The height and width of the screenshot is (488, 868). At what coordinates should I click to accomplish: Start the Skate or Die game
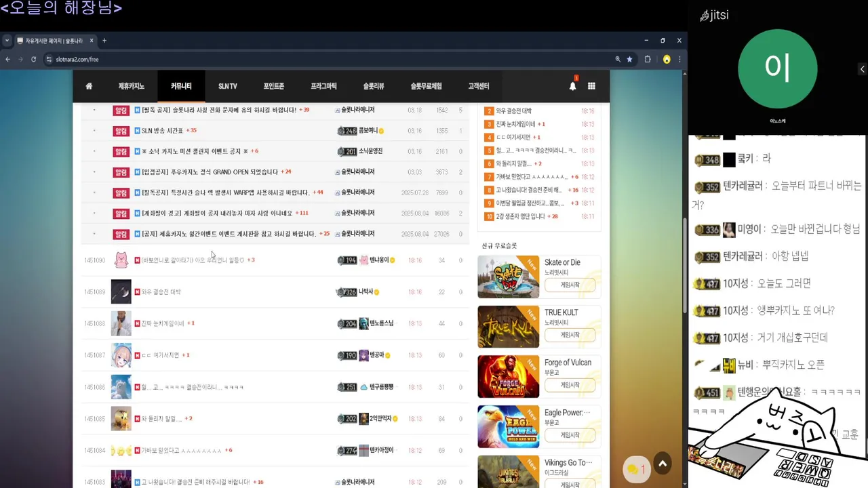tap(570, 285)
